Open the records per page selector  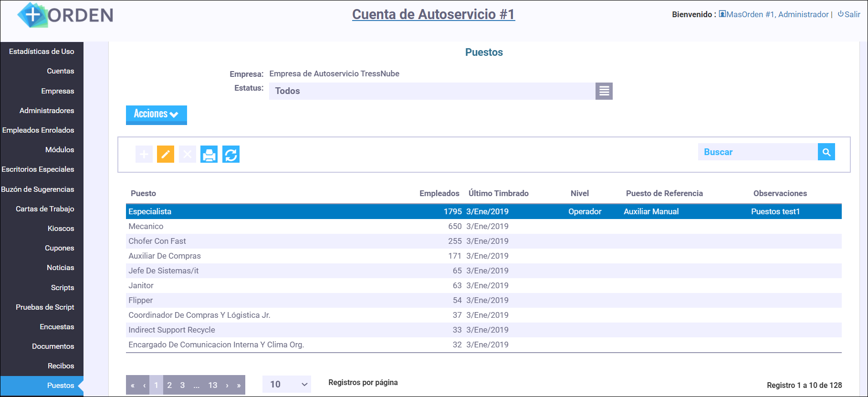pos(287,385)
